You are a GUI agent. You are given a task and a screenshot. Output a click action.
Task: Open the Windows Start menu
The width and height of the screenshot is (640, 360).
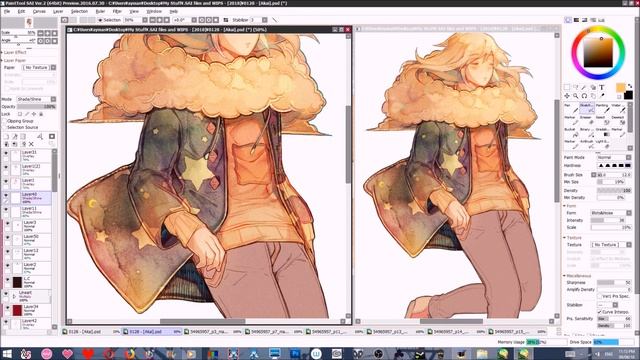point(7,354)
